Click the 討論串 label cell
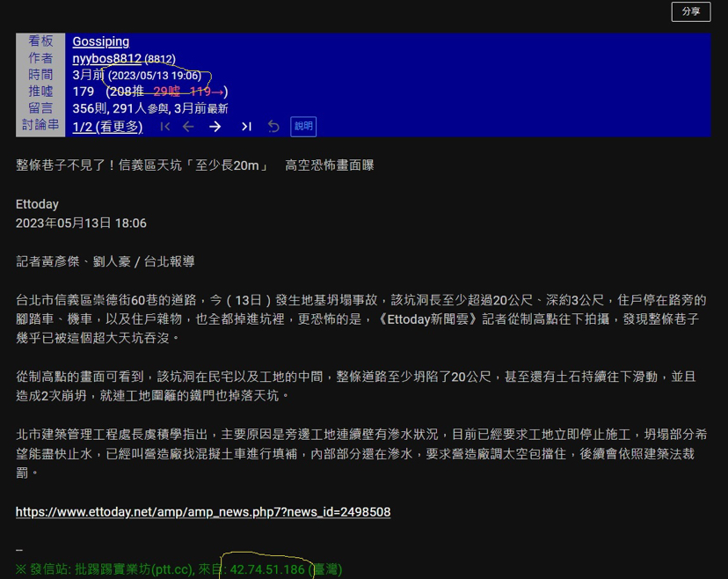 click(x=40, y=125)
